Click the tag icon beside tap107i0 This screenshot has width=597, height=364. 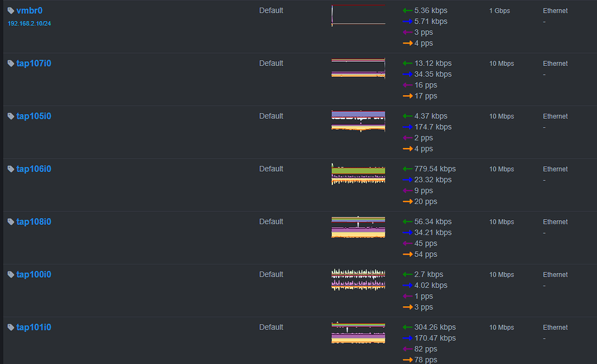pyautogui.click(x=10, y=63)
